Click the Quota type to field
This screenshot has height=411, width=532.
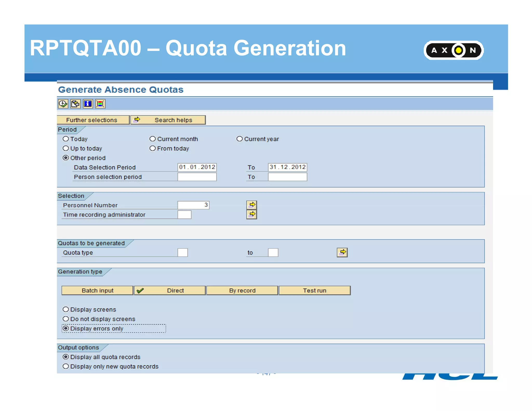click(273, 253)
